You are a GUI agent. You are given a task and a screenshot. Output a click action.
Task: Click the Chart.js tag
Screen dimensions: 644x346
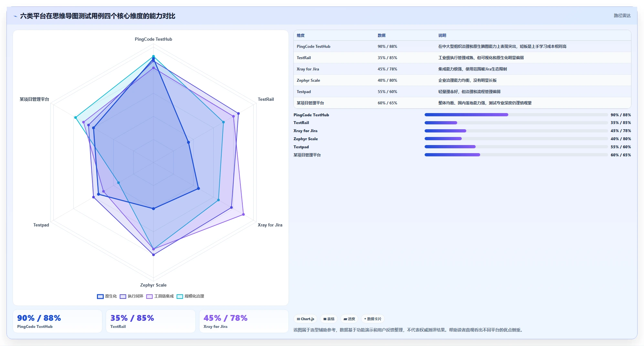(305, 319)
